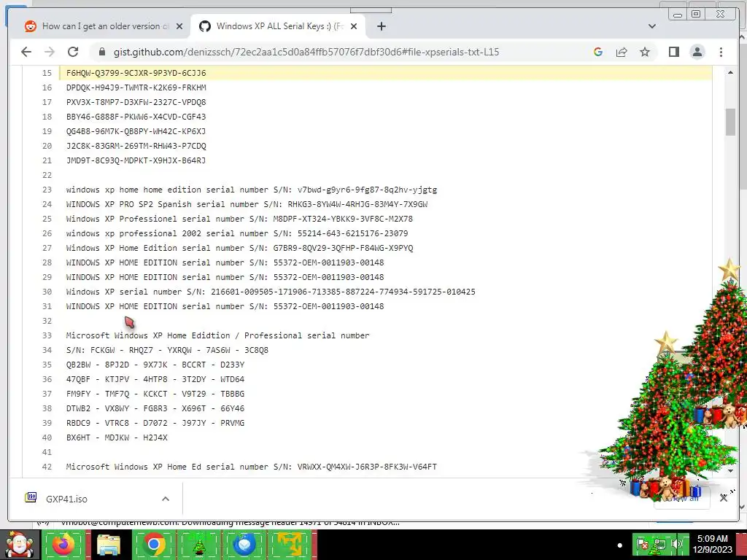The height and width of the screenshot is (560, 747).
Task: Click the yellow arrows taskbar icon
Action: [x=289, y=545]
